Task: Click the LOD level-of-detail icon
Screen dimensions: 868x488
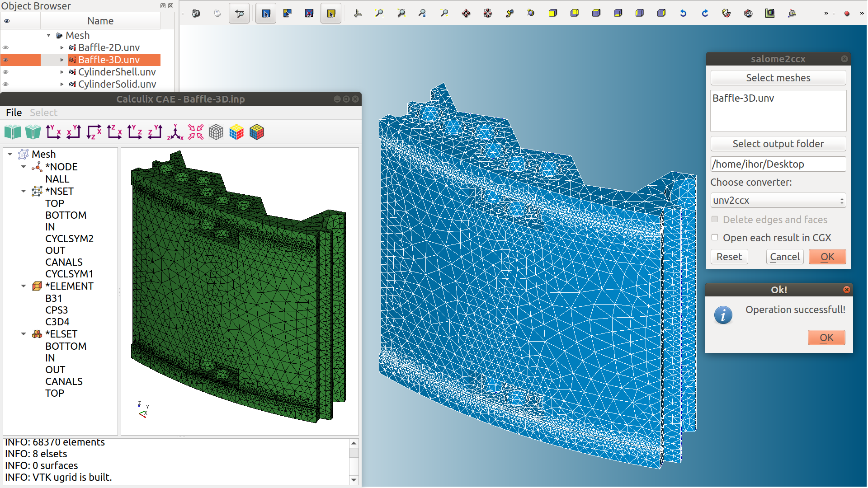Action: click(748, 13)
